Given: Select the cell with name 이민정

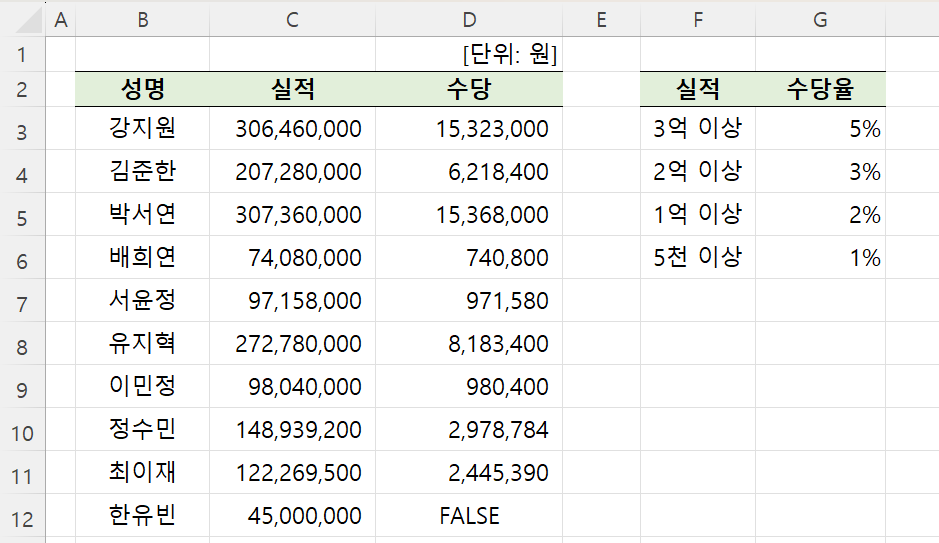Looking at the screenshot, I should pos(143,387).
